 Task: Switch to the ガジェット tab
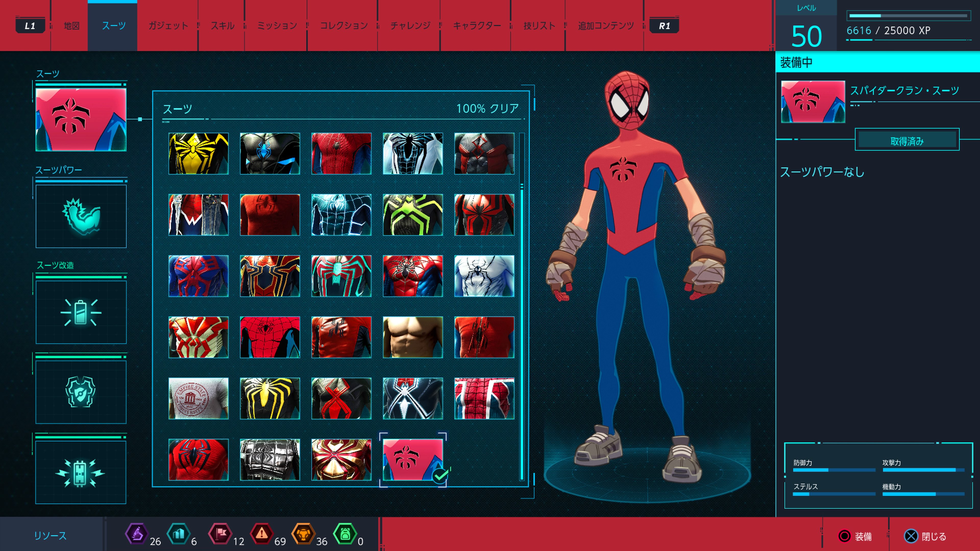[x=168, y=26]
